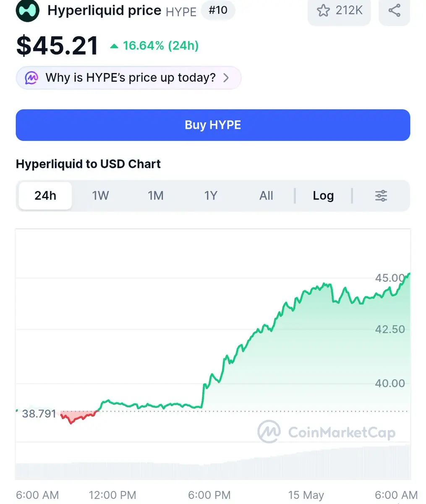Expand 'Why is HYPE's price up today?' chevron
The image size is (426, 504).
[226, 78]
